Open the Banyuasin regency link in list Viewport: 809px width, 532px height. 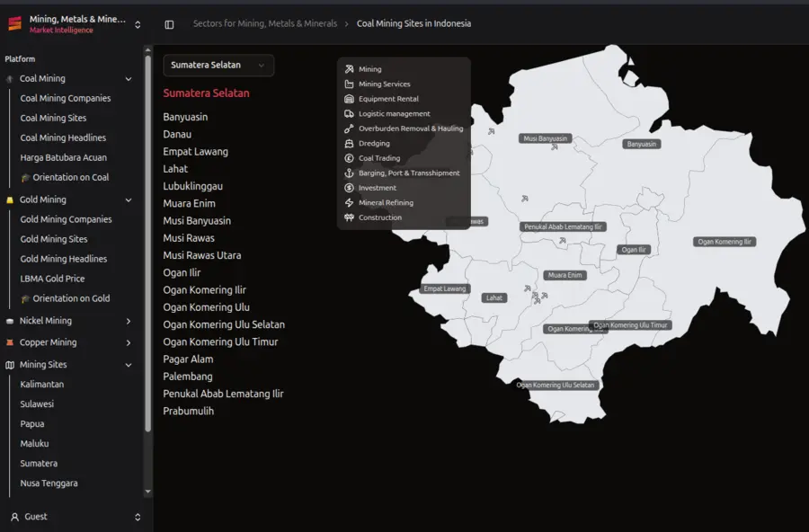pyautogui.click(x=185, y=117)
